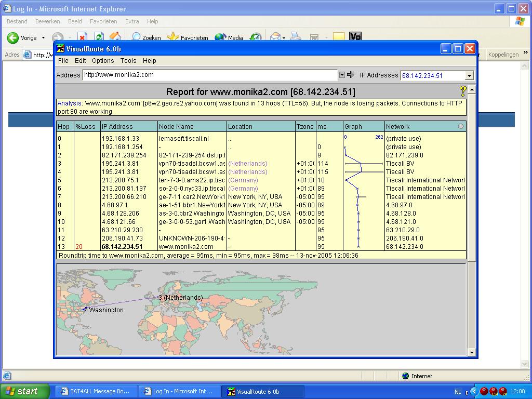Open the Vorige history dropdown arrow
Viewport: 532px width, 399px height.
(43, 37)
